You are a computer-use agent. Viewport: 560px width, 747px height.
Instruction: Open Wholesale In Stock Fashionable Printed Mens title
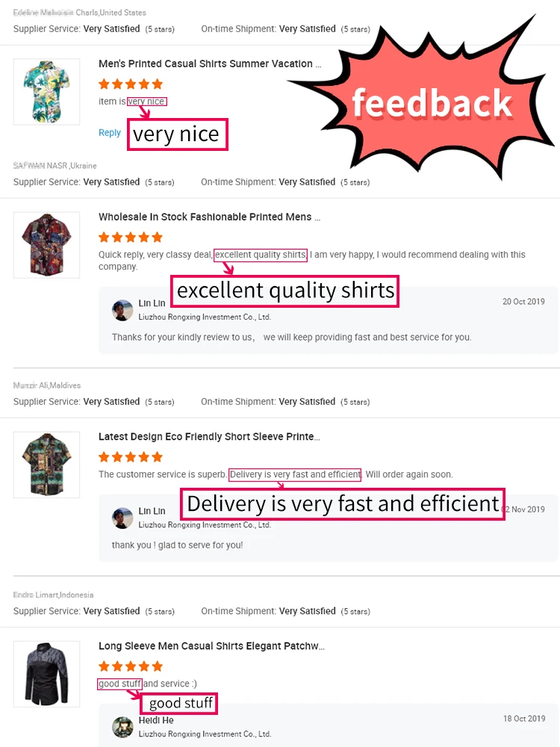pyautogui.click(x=210, y=217)
